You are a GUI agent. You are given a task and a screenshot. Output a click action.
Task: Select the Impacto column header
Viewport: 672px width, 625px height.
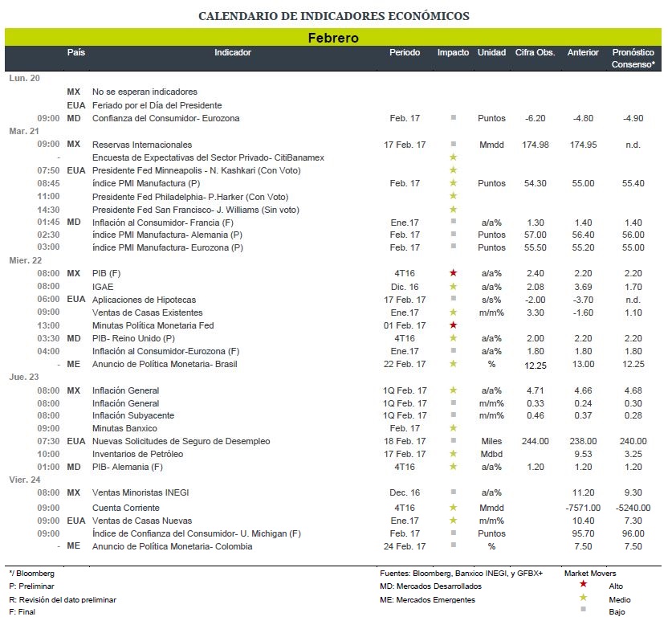point(453,52)
